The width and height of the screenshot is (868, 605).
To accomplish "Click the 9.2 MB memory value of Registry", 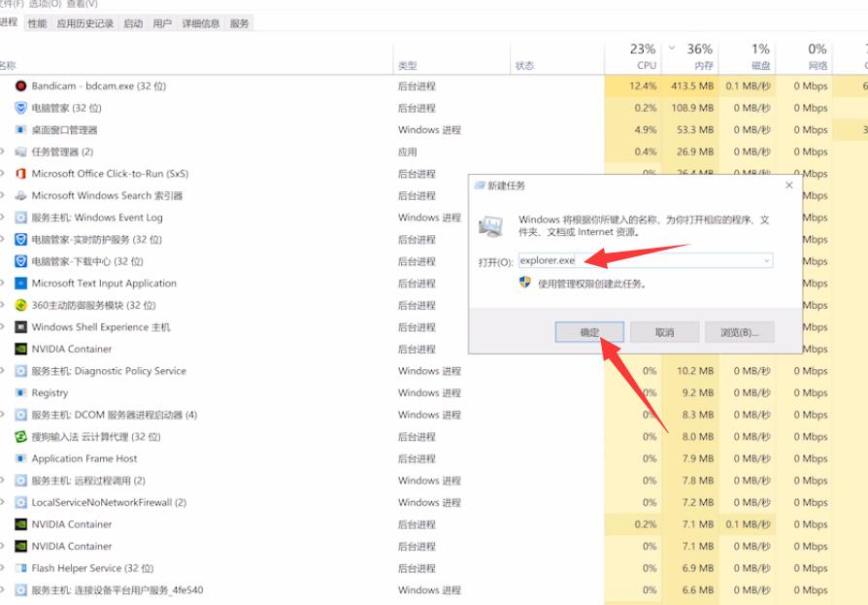I will coord(697,393).
